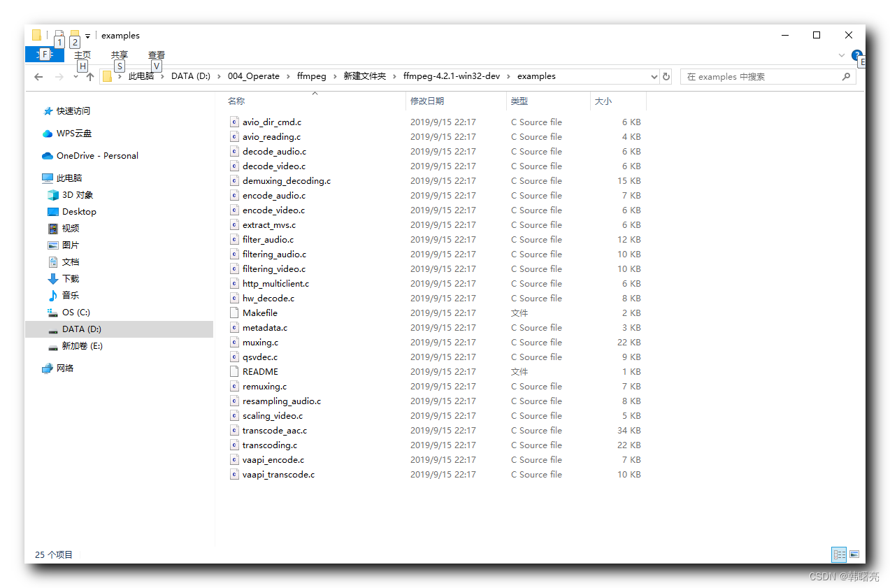This screenshot has height=588, width=890.
Task: Open the address bar history dropdown
Action: pos(652,76)
